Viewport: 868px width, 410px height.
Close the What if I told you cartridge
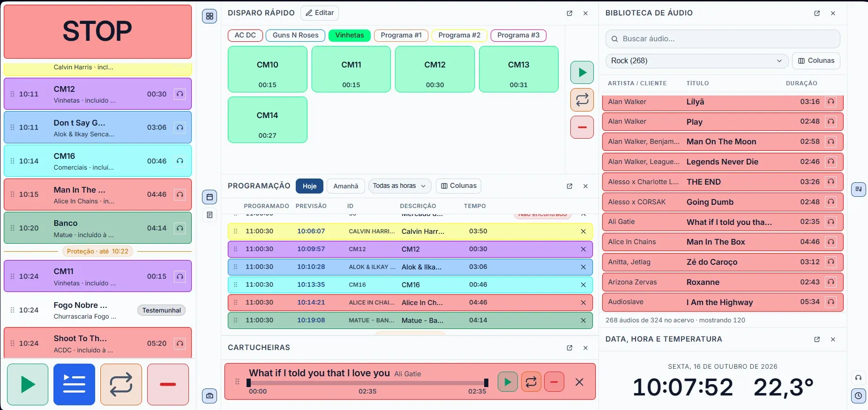[579, 382]
